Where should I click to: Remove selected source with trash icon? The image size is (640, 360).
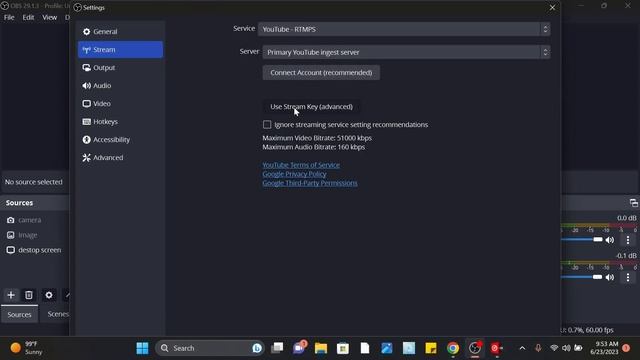29,295
